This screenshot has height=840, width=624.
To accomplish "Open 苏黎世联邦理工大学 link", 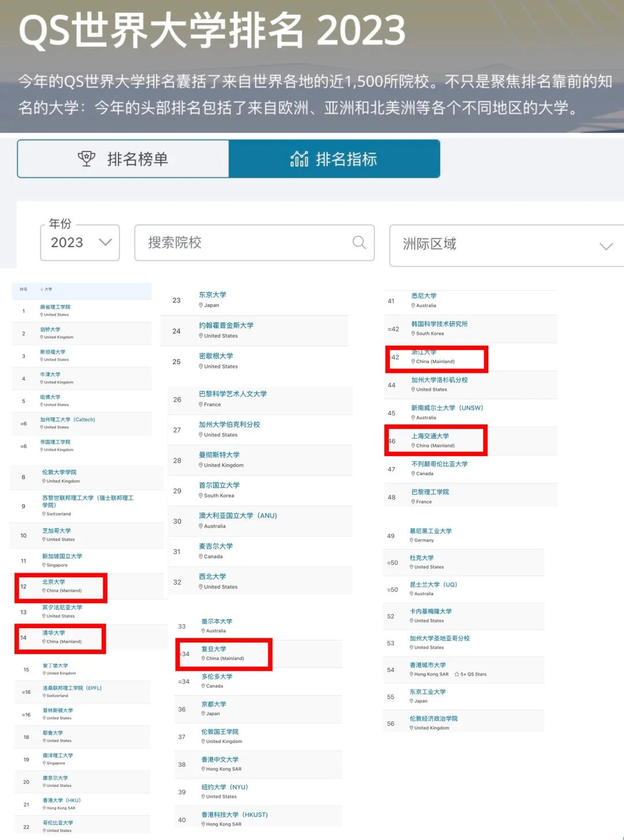I will coord(88,501).
